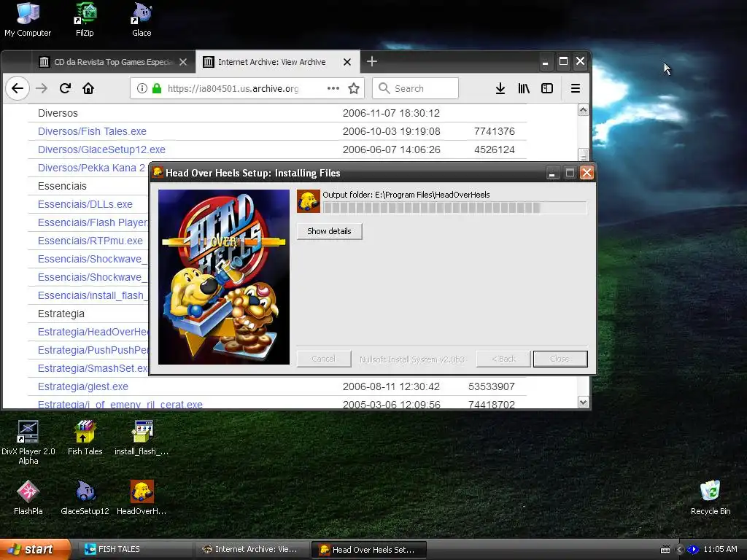This screenshot has height=560, width=747.
Task: Open the Estrategia/HeadOverHe link
Action: coord(93,332)
